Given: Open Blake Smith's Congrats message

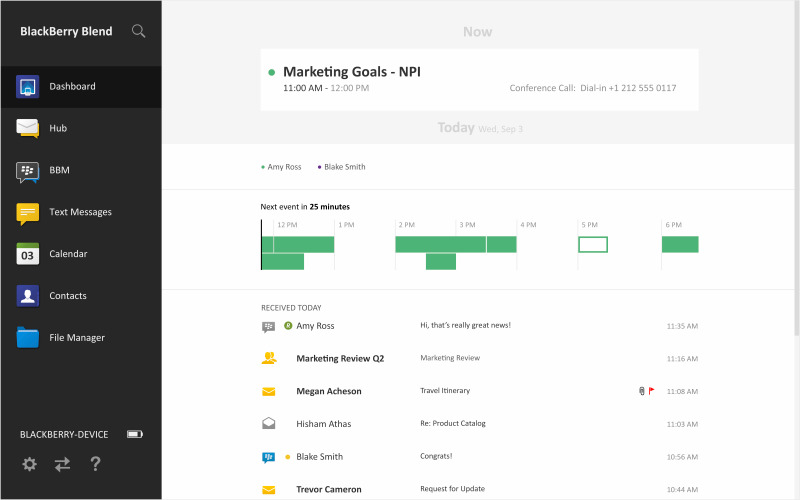Looking at the screenshot, I should [480, 456].
